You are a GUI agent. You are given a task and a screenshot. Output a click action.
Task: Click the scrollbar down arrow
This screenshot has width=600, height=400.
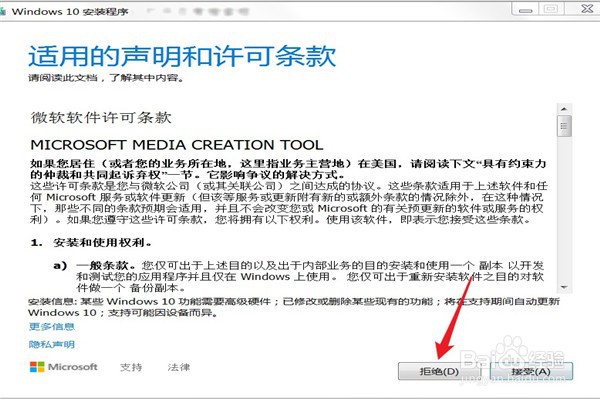(x=564, y=287)
